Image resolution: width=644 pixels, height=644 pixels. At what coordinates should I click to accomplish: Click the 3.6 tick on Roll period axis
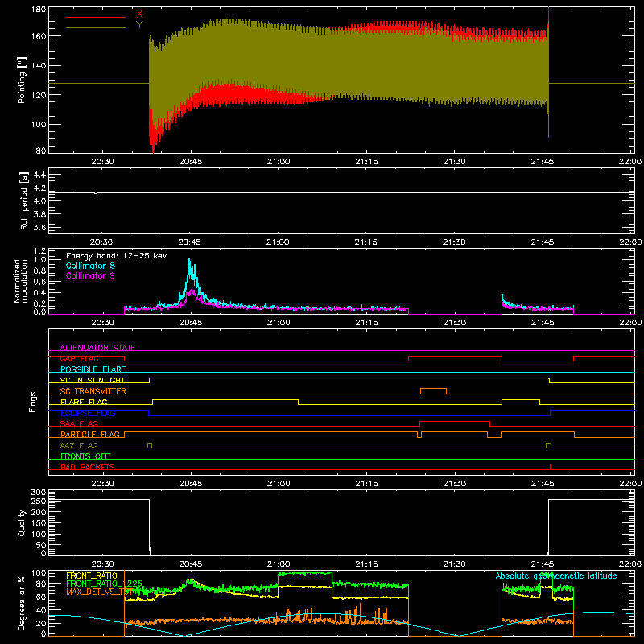[39, 227]
